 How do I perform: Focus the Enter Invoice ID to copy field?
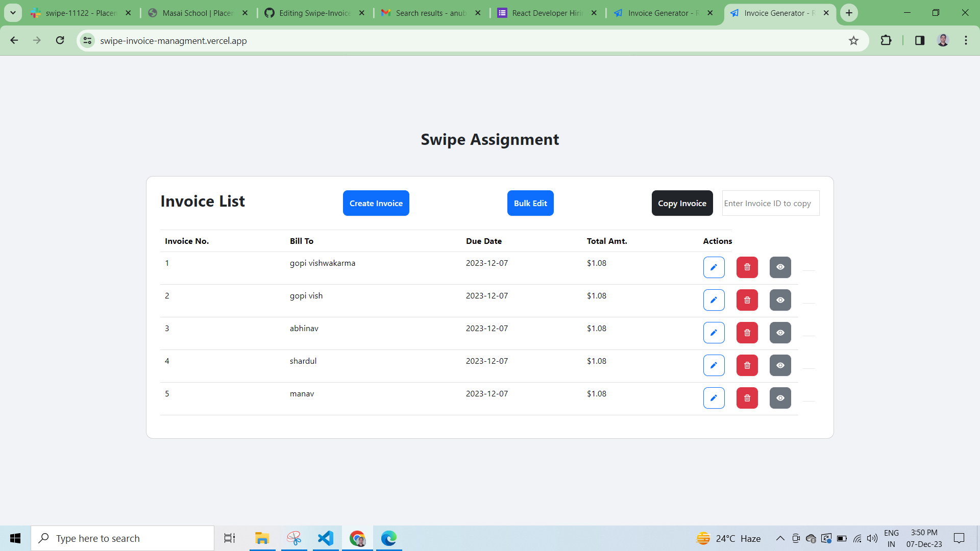770,203
